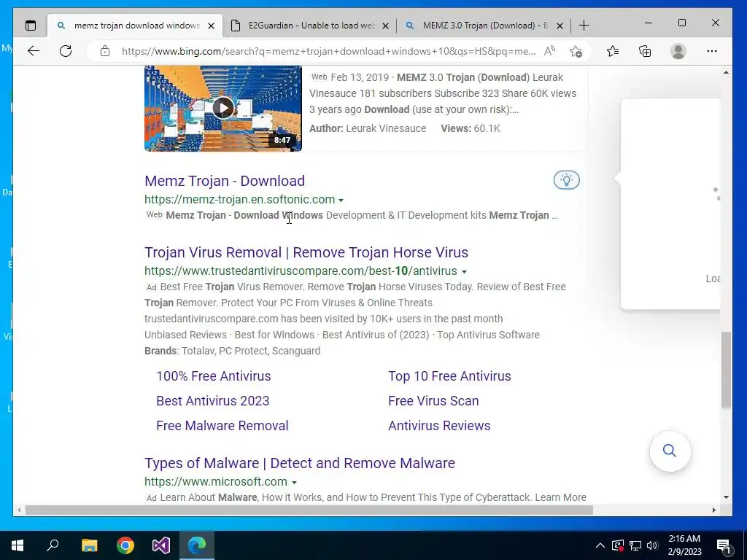The width and height of the screenshot is (747, 560).
Task: Open Top 10 Free Antivirus sublink
Action: (449, 376)
